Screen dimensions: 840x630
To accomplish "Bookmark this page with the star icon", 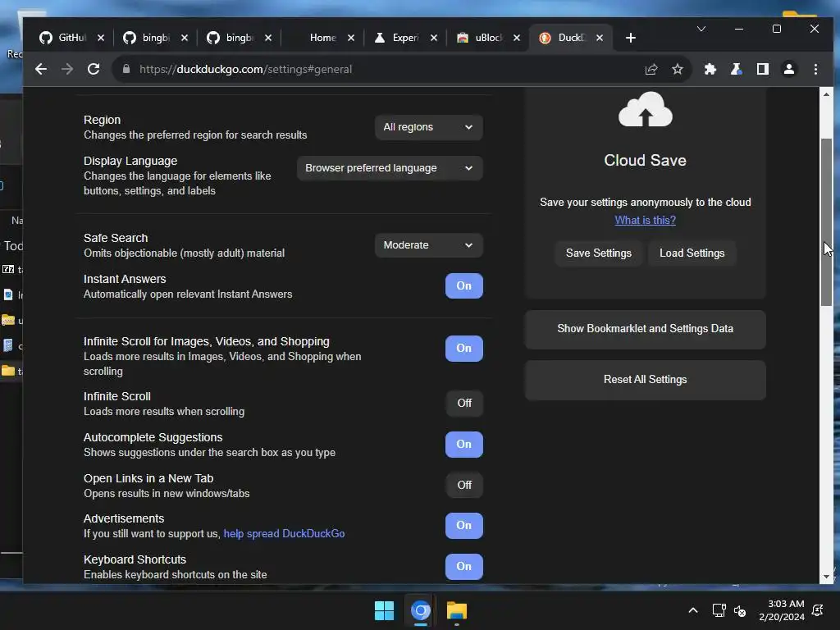I will pos(677,69).
